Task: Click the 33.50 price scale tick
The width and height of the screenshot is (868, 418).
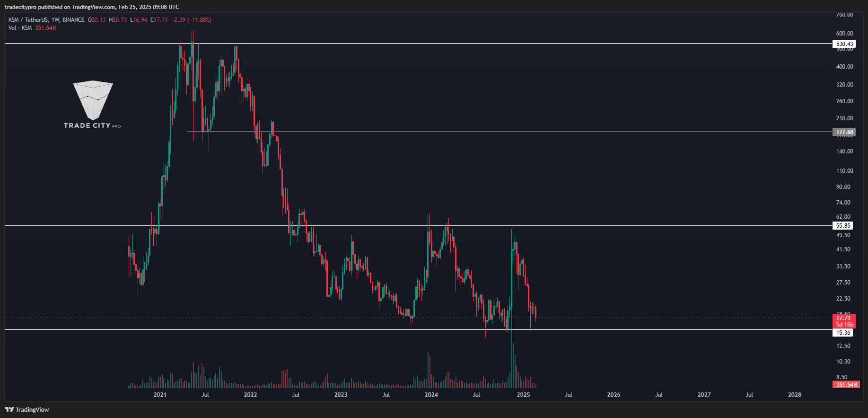Action: point(843,267)
